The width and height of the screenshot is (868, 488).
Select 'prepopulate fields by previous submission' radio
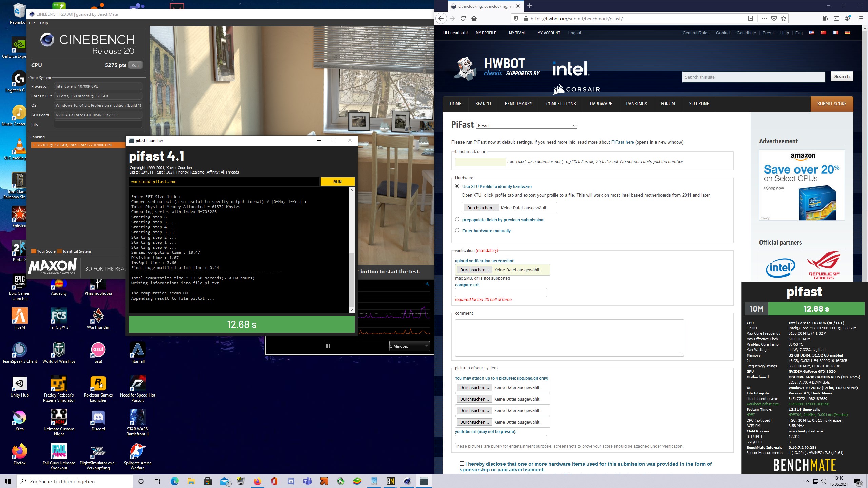tap(457, 219)
